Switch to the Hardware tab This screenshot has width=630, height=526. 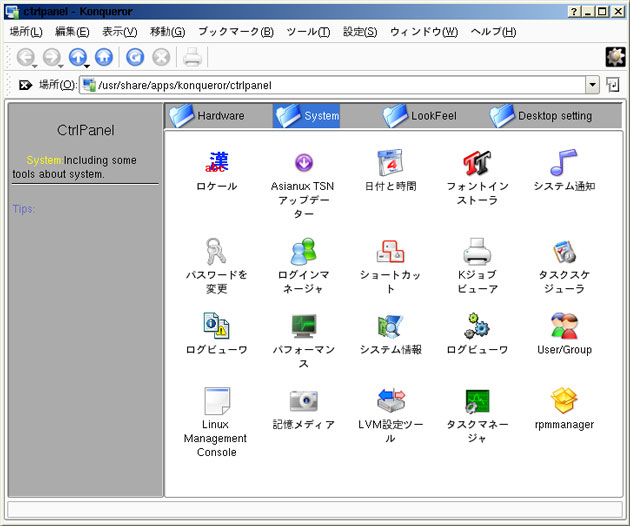pyautogui.click(x=208, y=116)
